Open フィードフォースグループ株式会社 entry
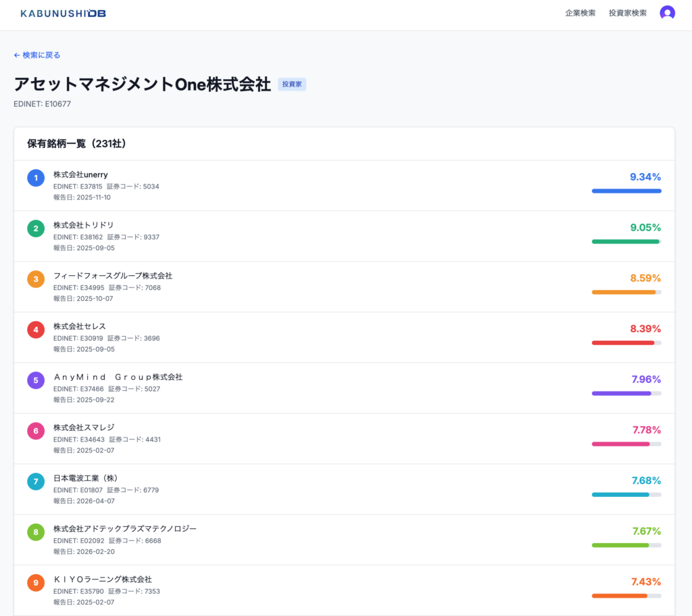Screen dimensions: 692x616 tap(113, 276)
